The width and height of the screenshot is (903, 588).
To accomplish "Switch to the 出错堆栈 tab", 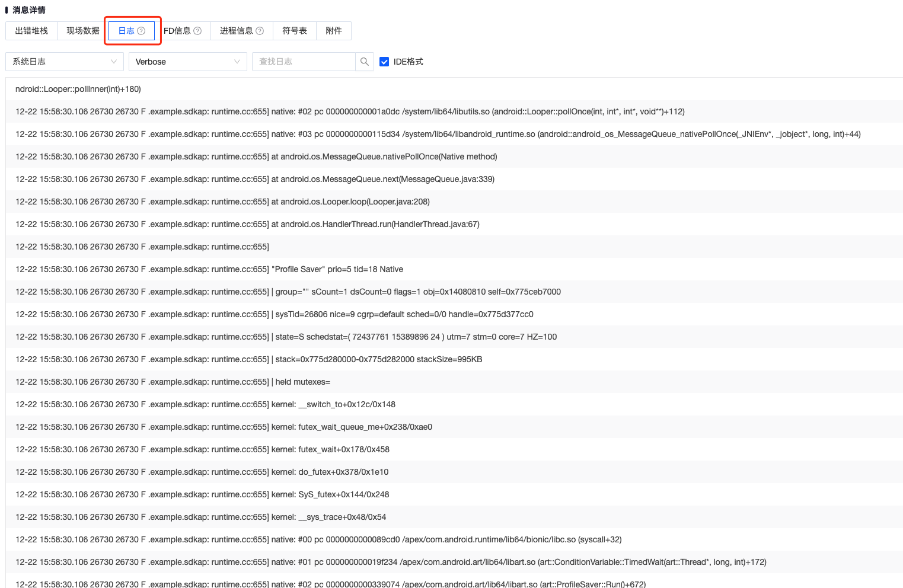I will [x=31, y=31].
